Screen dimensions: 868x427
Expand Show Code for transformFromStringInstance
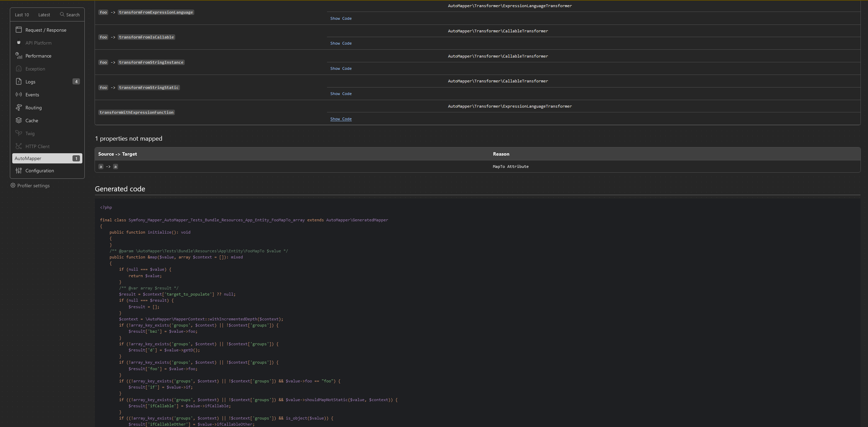[x=341, y=68]
